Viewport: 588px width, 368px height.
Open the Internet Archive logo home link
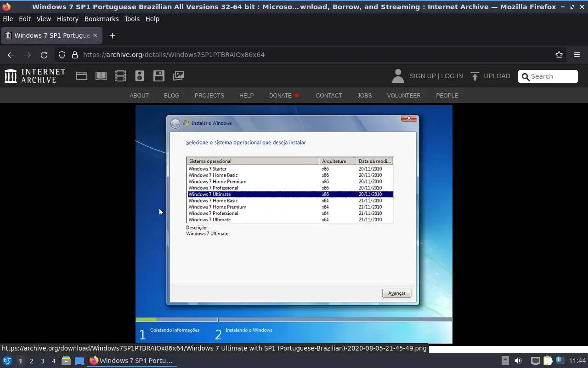[x=35, y=76]
